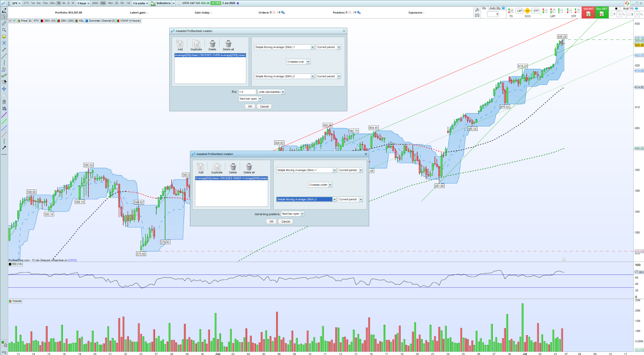Select the VWAP (4 hours) indicator label

(129, 21)
